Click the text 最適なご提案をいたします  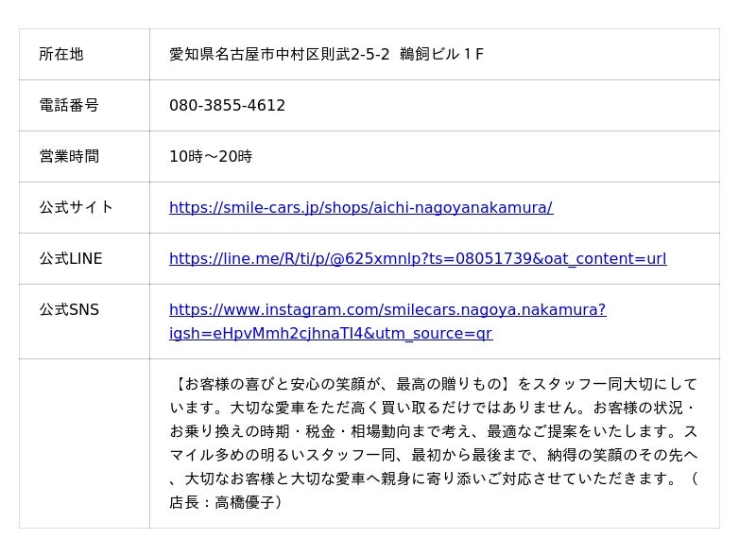click(x=577, y=431)
